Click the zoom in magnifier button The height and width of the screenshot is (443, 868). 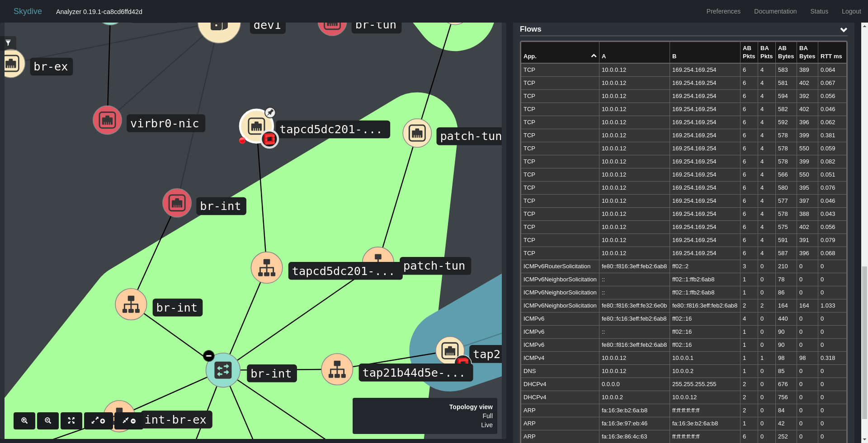(x=24, y=420)
